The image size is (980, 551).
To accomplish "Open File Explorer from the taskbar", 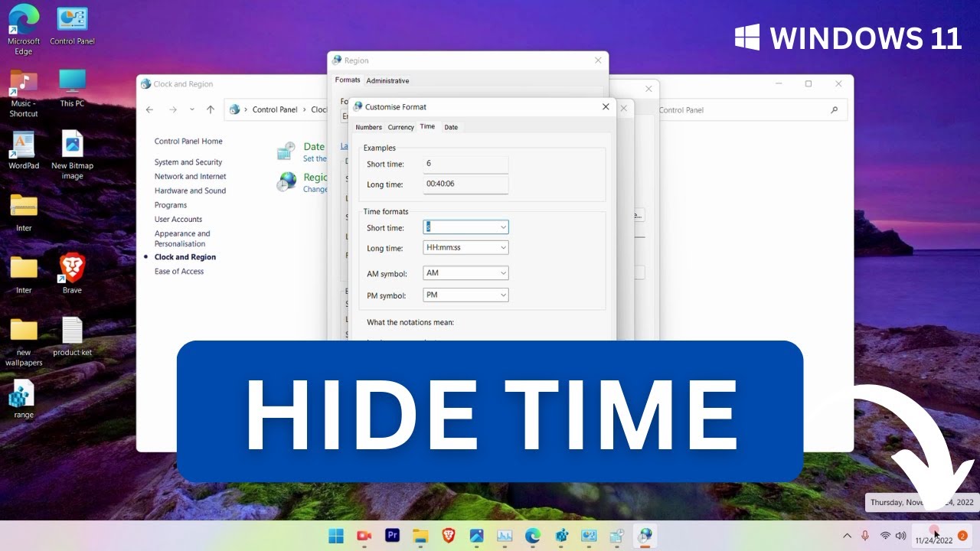I will [420, 536].
